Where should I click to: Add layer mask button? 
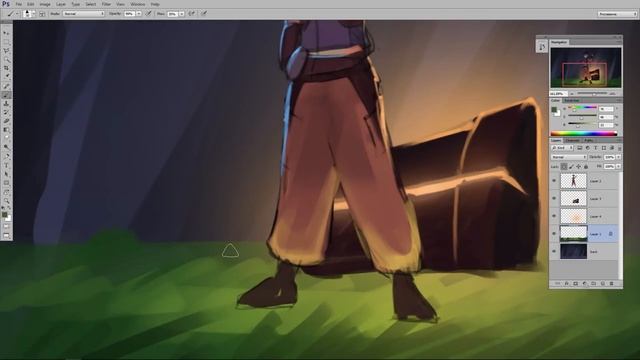point(576,283)
